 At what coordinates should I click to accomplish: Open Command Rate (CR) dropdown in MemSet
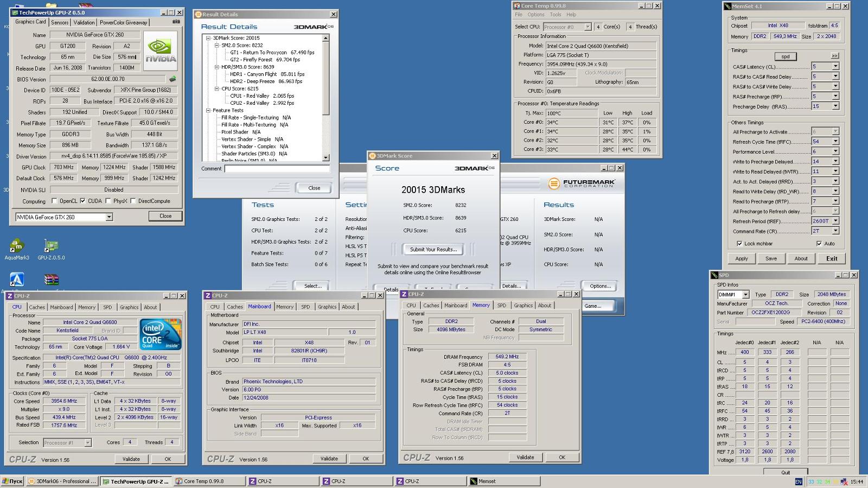coord(835,231)
